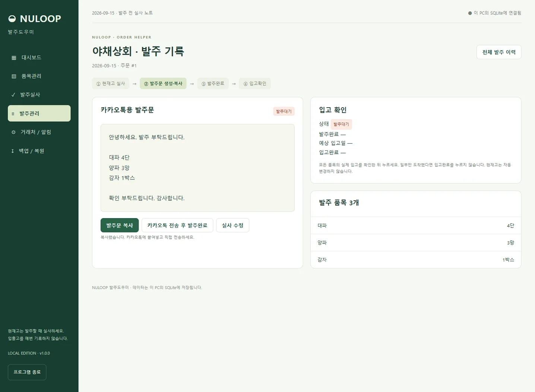Open 거래처 / 알림 settings
Screen dimensions: 535x392
click(x=39, y=132)
